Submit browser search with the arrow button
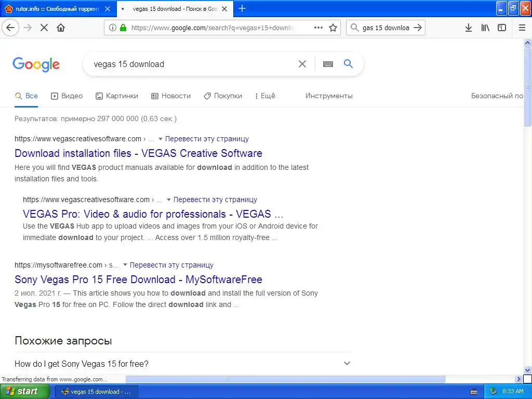This screenshot has height=399, width=532. 418,28
